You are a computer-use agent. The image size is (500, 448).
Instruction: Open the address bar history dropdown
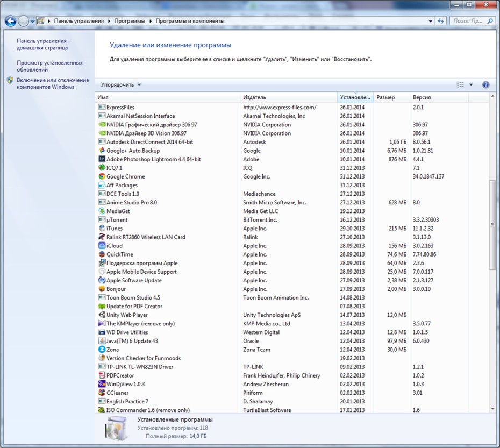[x=431, y=21]
